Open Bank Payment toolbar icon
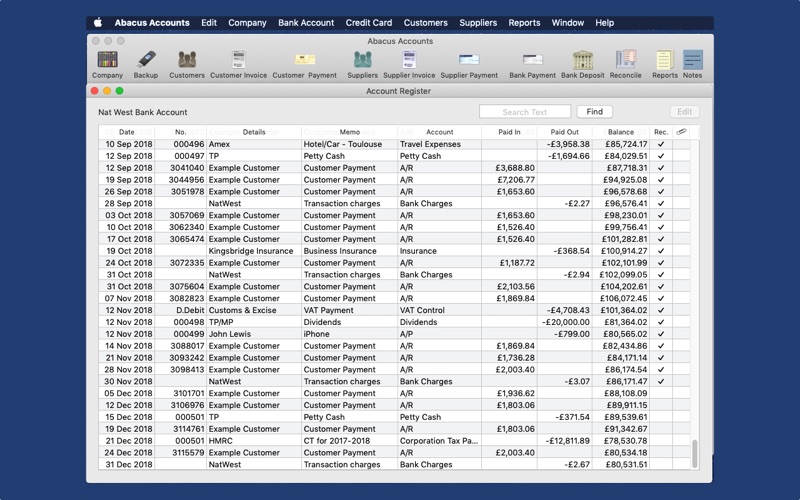This screenshot has height=500, width=800. click(x=532, y=60)
